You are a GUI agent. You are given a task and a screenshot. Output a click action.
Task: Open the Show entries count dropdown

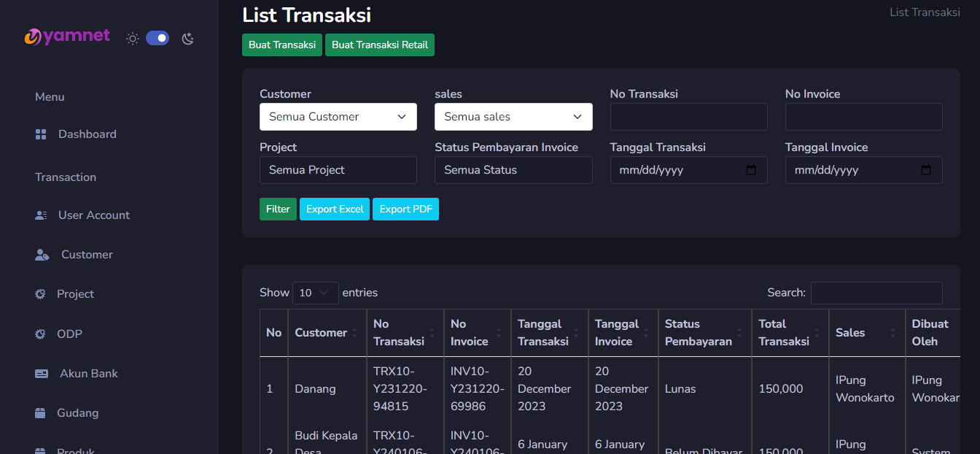[315, 293]
